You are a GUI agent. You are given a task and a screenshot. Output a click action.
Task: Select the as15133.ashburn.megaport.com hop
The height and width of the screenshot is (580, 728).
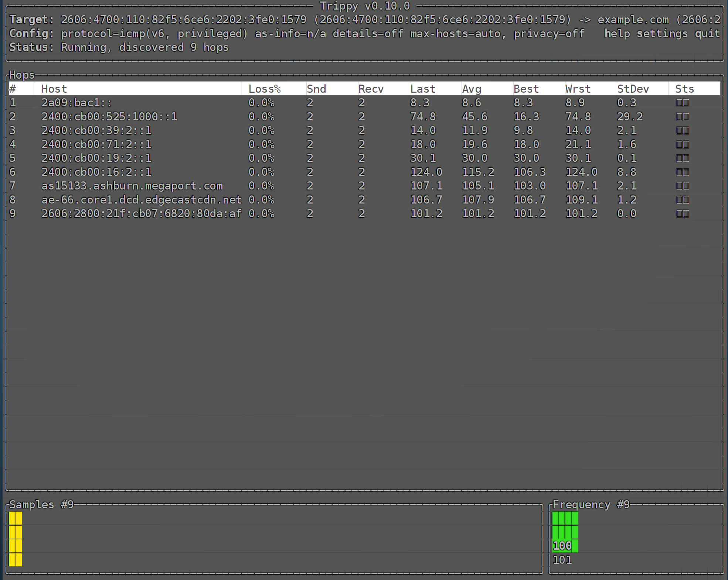click(x=132, y=186)
